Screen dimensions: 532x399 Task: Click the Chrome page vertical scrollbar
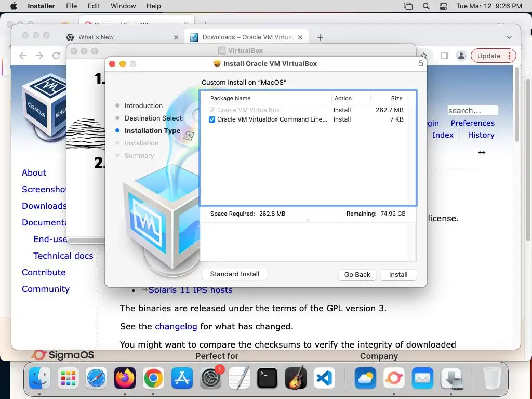[x=517, y=104]
